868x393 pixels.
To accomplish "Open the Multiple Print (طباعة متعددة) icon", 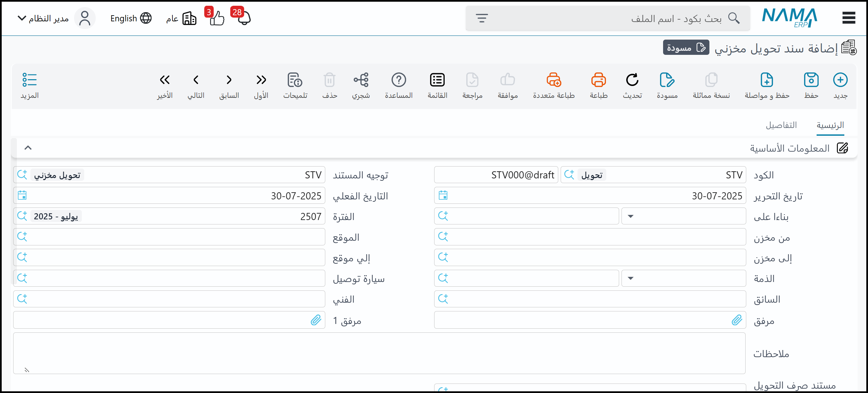I will point(554,80).
